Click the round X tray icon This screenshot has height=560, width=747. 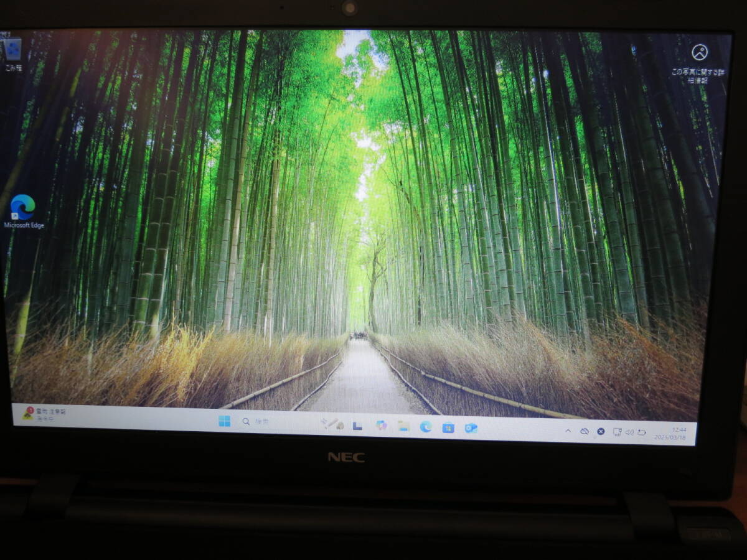(x=601, y=431)
